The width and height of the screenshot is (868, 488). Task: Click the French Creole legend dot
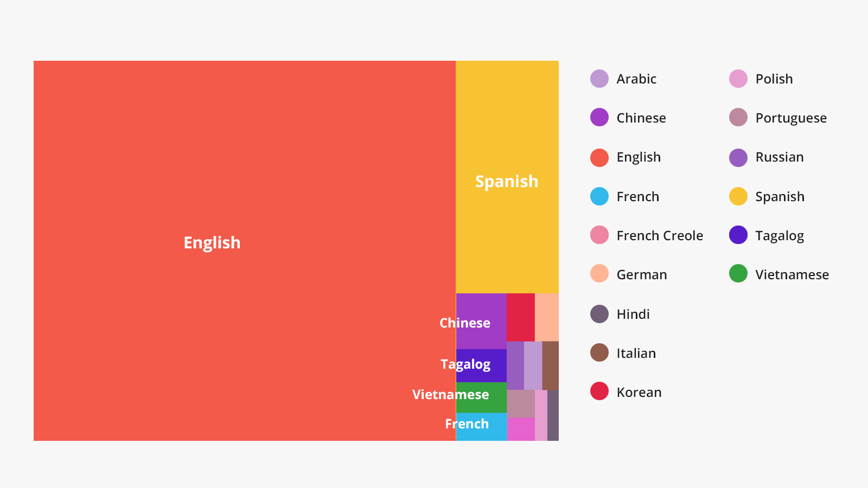click(x=599, y=235)
